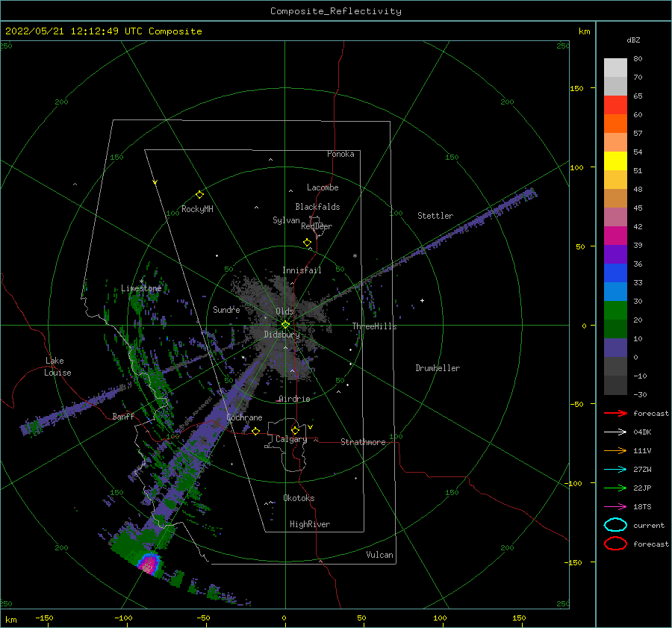672x628 pixels.
Task: Click the HighRiver city label
Action: [310, 524]
